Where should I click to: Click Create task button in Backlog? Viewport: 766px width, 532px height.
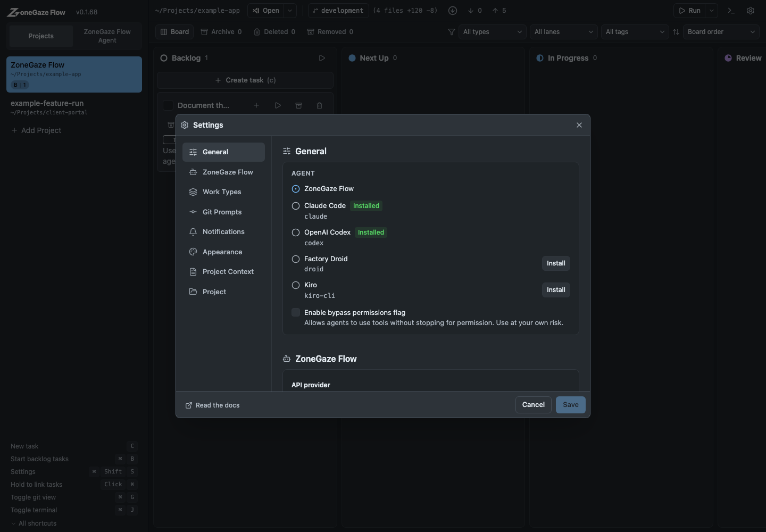(x=245, y=80)
